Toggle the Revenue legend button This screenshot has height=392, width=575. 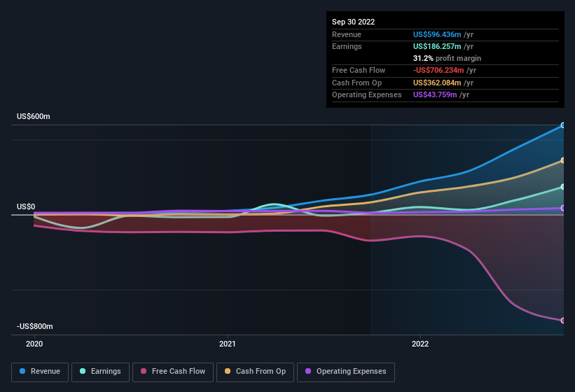[x=40, y=372]
